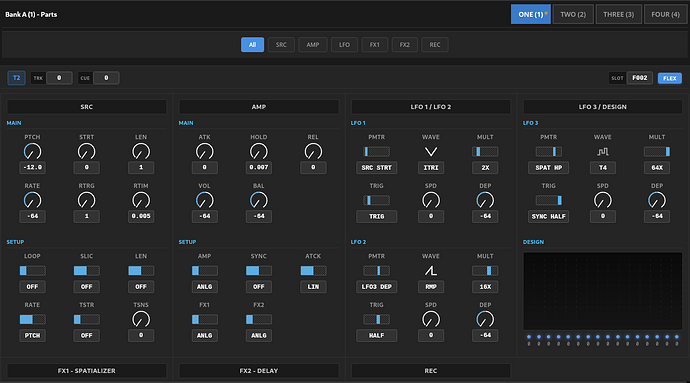The width and height of the screenshot is (690, 383).
Task: Click the AMP HOLD knob
Action: [259, 151]
